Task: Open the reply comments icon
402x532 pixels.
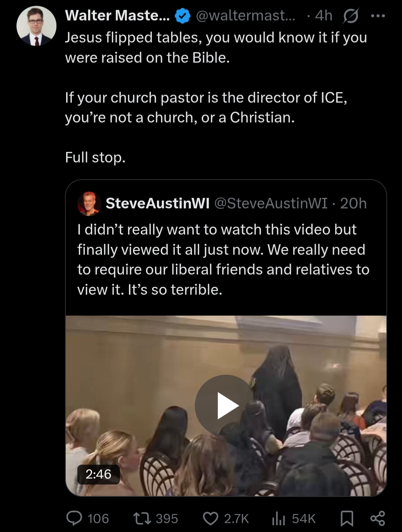Action: 74,518
